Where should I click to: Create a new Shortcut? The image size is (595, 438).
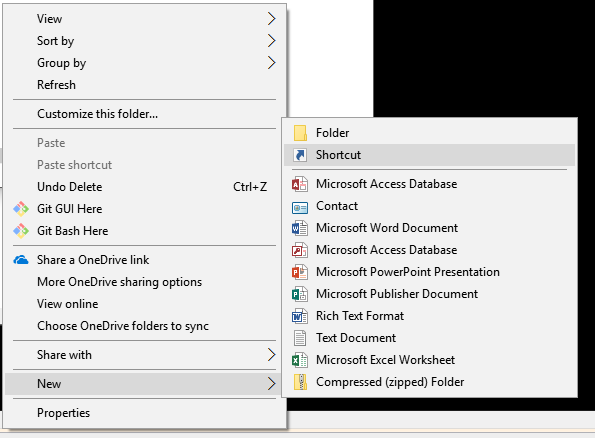click(430, 155)
